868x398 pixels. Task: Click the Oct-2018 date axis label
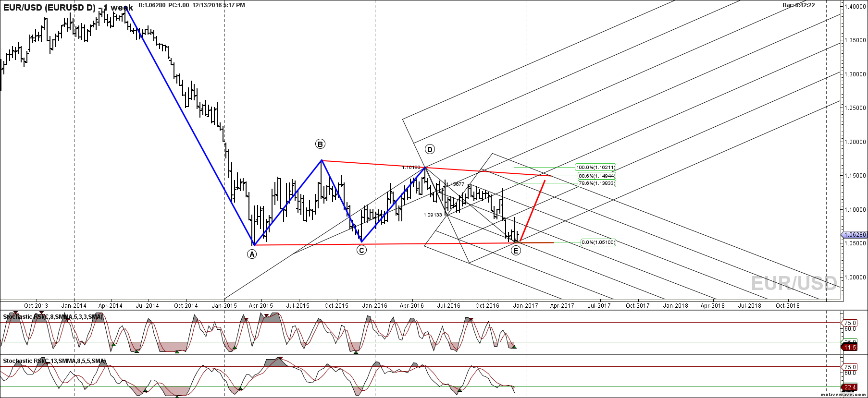tap(787, 306)
